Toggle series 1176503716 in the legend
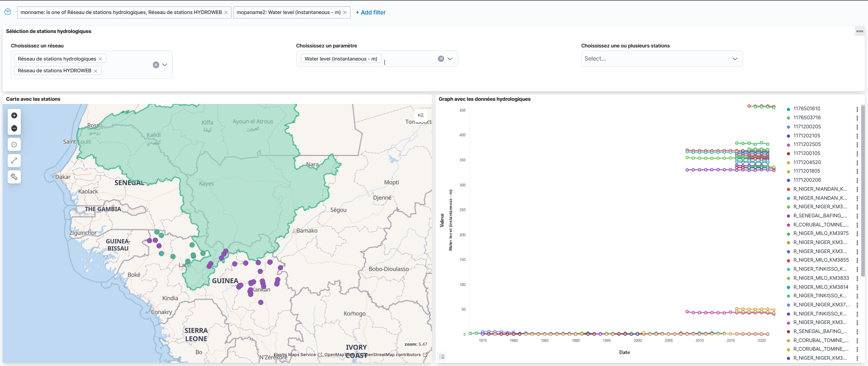Viewport: 868px width, 366px height. (806, 117)
